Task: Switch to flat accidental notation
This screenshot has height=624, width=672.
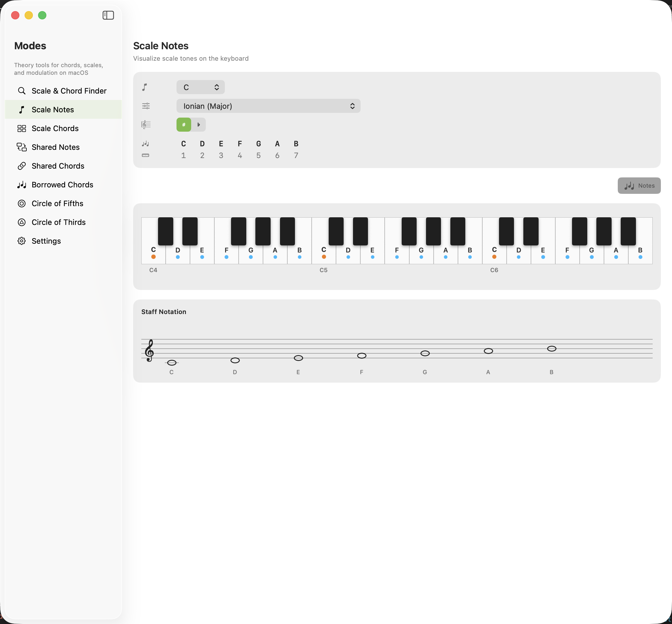Action: (x=198, y=124)
